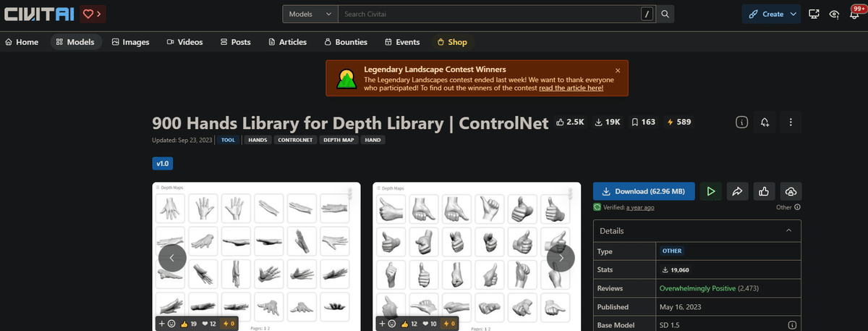Click the cloud vault upload button

(x=791, y=191)
